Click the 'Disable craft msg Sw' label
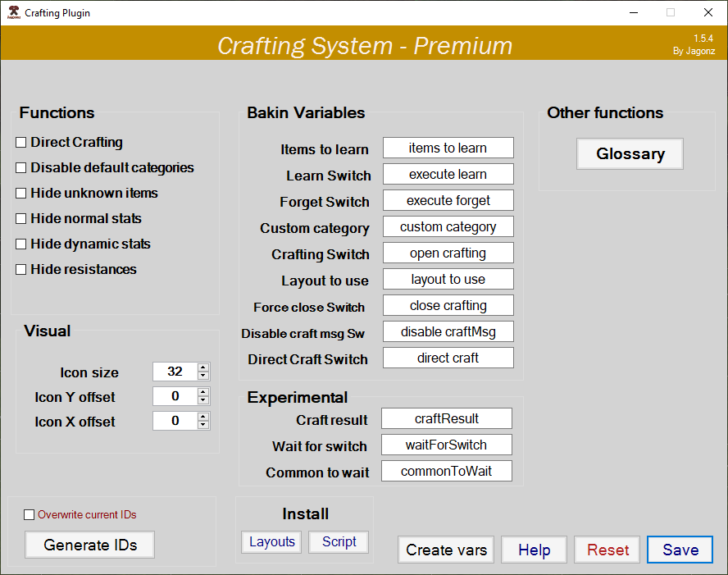728x575 pixels. click(303, 334)
